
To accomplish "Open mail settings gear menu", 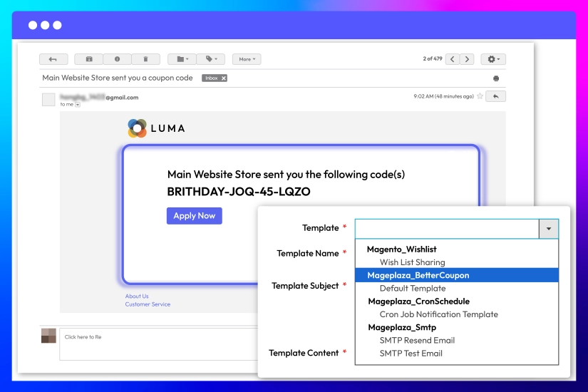I will click(x=493, y=59).
